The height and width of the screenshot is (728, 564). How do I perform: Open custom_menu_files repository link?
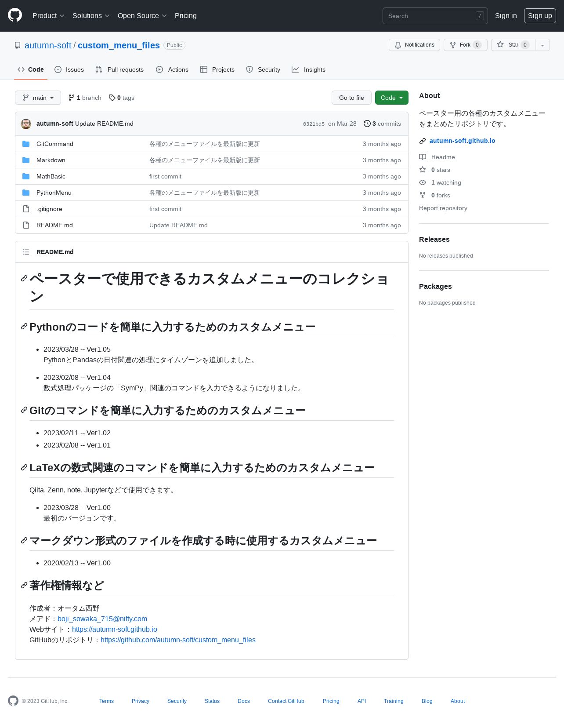click(119, 45)
